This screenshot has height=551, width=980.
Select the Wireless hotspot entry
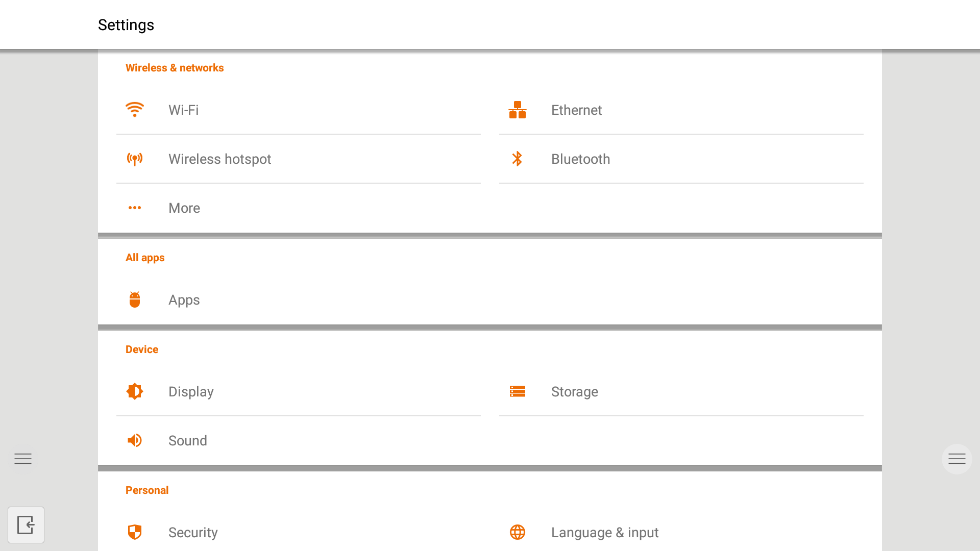[x=219, y=159]
